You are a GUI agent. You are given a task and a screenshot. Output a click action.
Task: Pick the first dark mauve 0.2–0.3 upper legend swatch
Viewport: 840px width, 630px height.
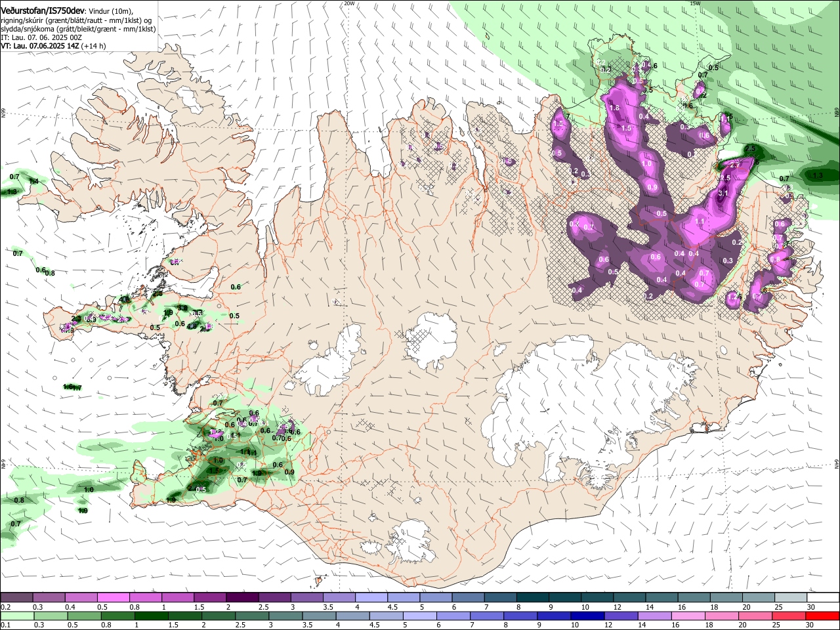point(16,598)
